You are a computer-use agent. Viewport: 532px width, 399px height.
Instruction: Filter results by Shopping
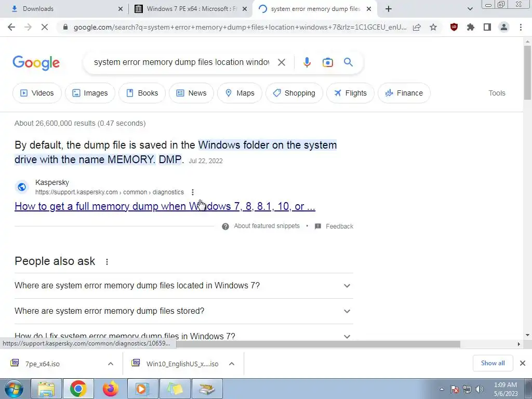tap(294, 93)
